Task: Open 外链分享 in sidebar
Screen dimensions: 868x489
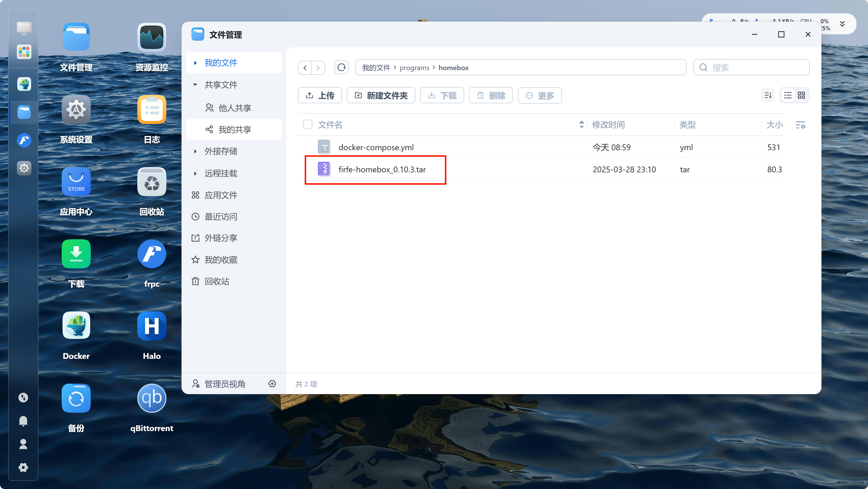Action: [234, 238]
